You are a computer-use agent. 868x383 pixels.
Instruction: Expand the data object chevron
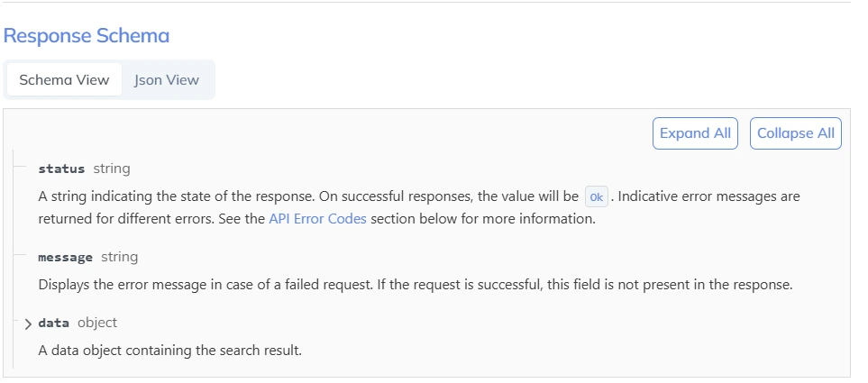coord(28,324)
